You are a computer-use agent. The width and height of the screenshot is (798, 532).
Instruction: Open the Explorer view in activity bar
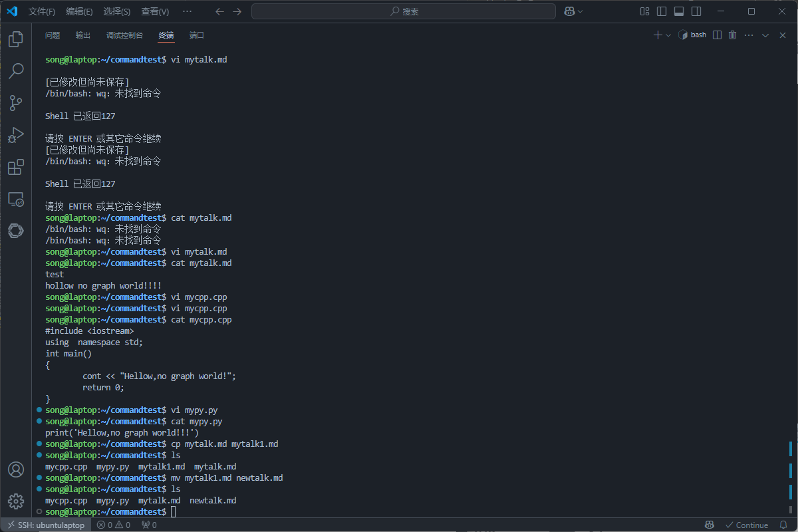(x=16, y=39)
